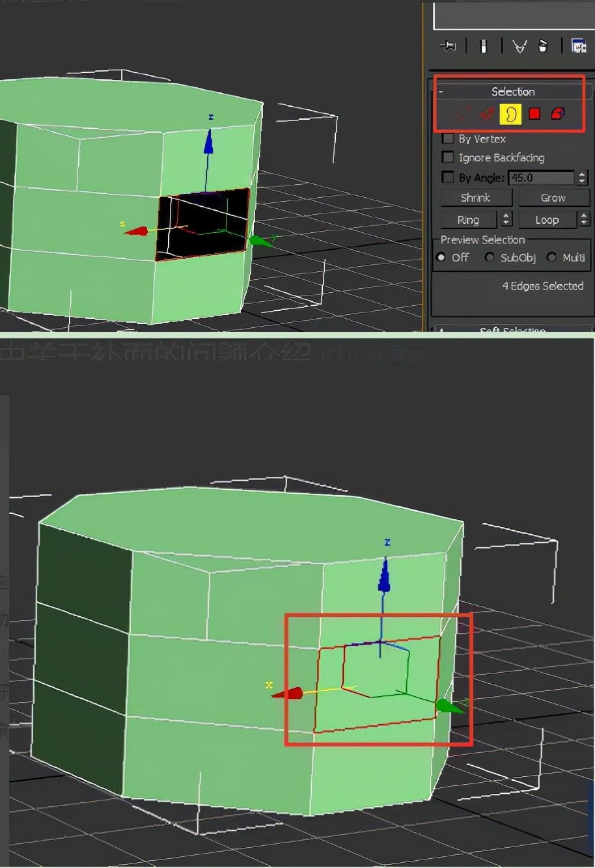Toggle Show End Result icon

(484, 46)
